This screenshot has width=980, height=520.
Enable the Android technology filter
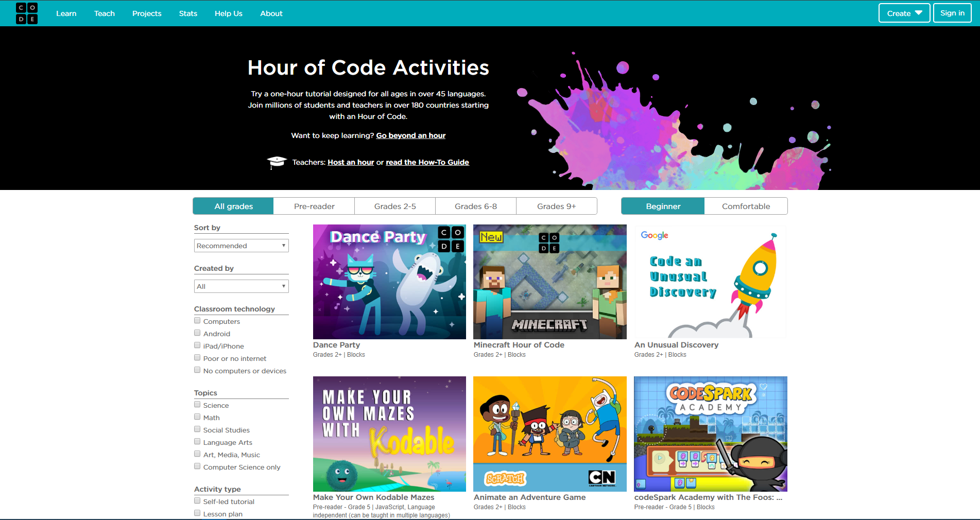(197, 333)
